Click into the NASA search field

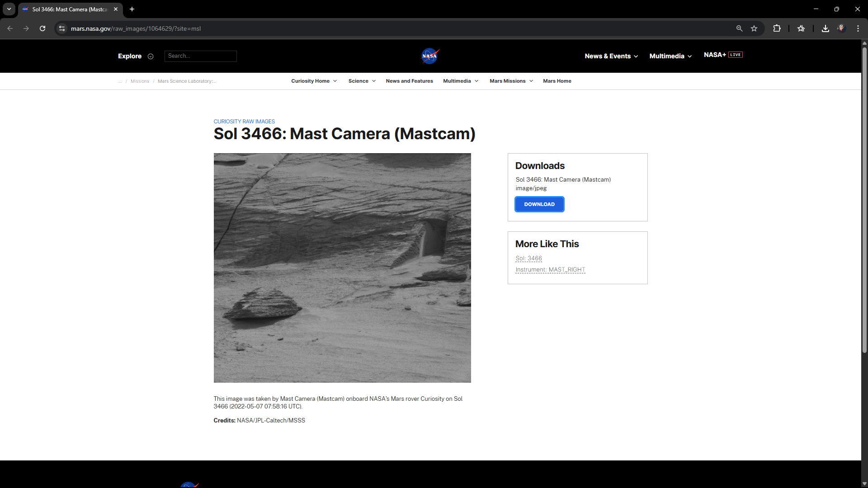(x=200, y=56)
